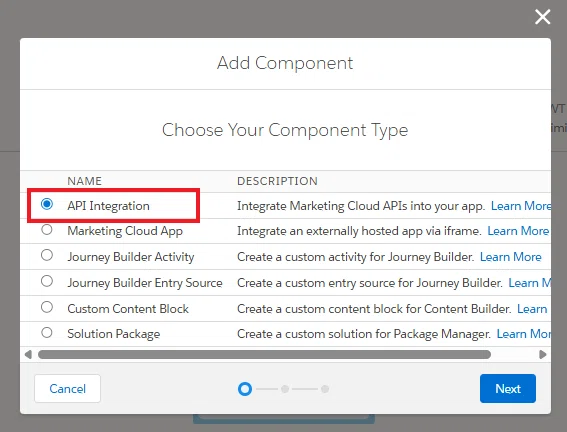Close the Add Component dialog with X
This screenshot has width=567, height=432.
coord(542,17)
